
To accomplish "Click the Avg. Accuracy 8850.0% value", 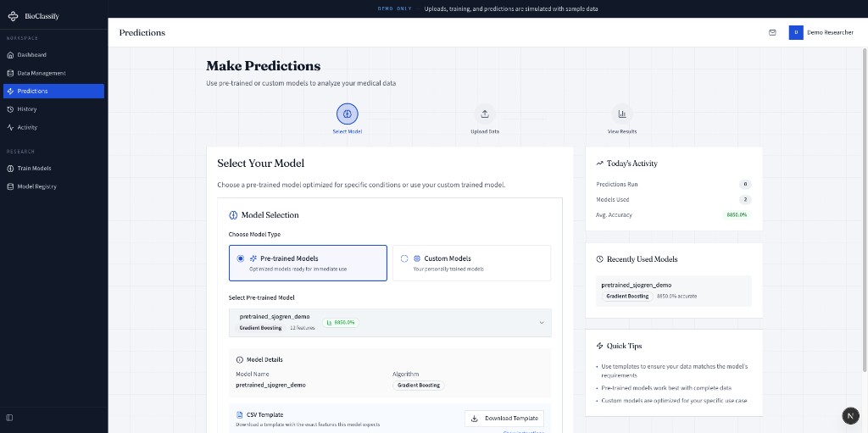I will pos(737,215).
